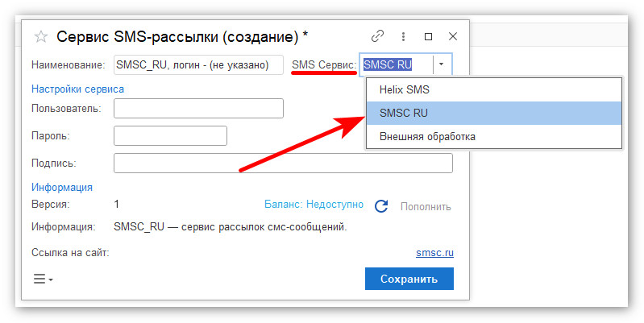Image resolution: width=644 pixels, height=323 pixels.
Task: Click the blue Информация group header
Action: click(62, 187)
